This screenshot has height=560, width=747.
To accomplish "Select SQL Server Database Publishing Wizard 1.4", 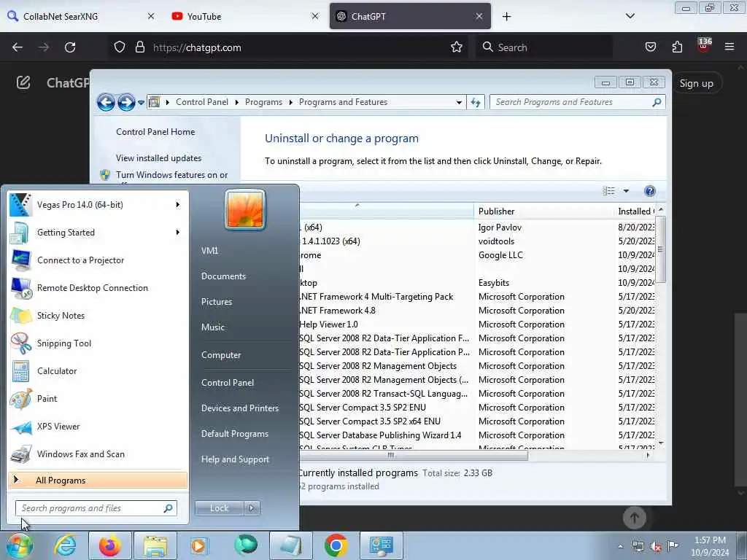I will coord(476,435).
